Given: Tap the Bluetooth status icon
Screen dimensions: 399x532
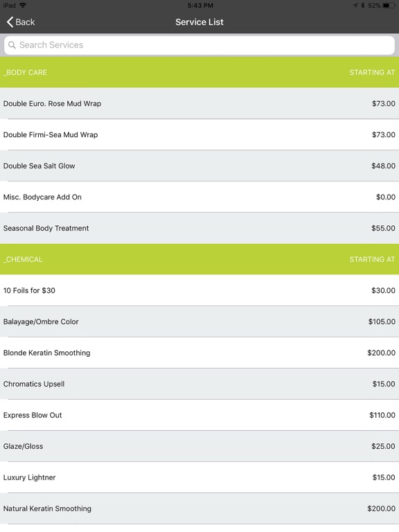Looking at the screenshot, I should 363,6.
